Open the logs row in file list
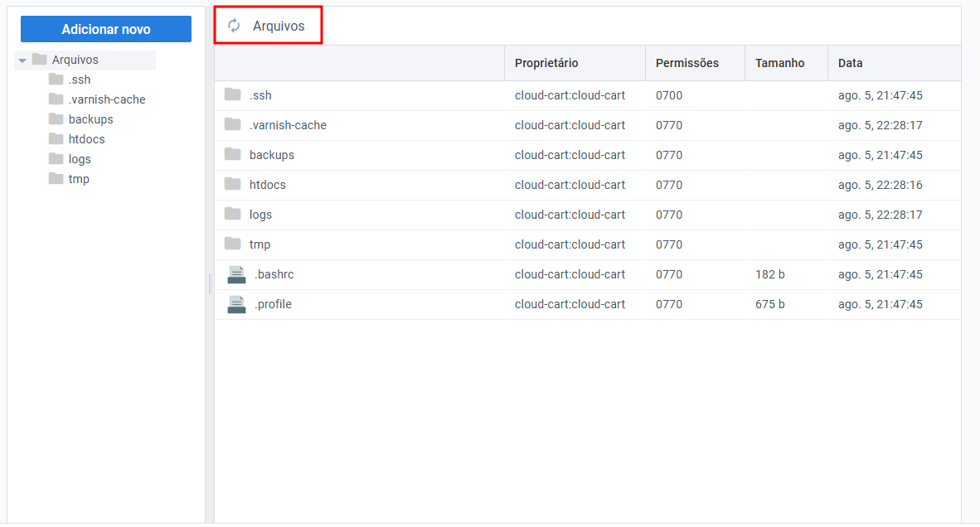The width and height of the screenshot is (980, 527). (x=260, y=215)
